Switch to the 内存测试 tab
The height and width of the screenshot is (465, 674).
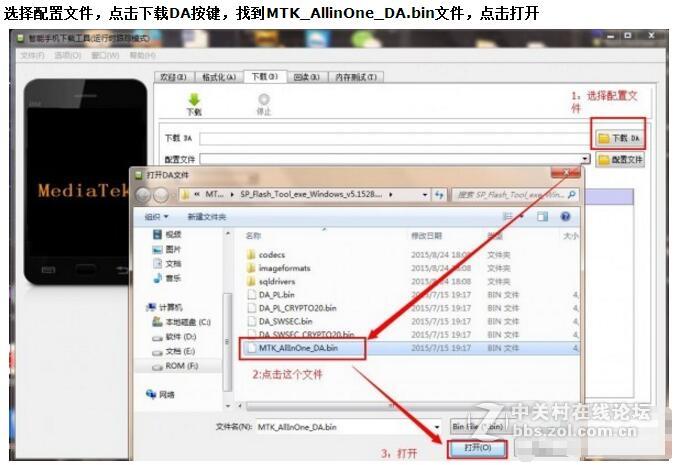click(x=356, y=77)
